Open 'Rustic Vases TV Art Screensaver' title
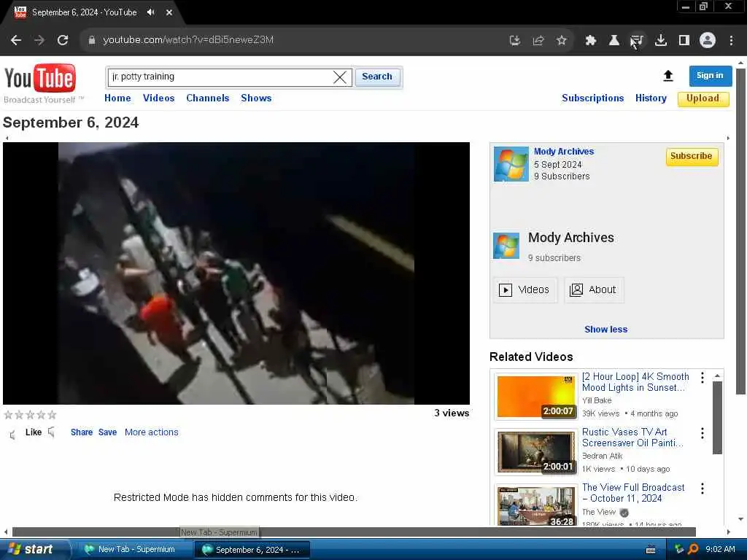 pyautogui.click(x=632, y=437)
